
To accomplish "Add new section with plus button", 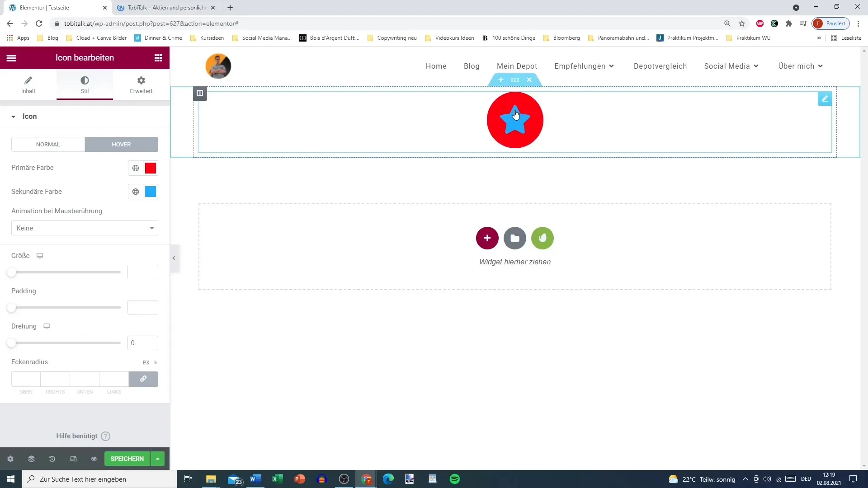I will (487, 238).
